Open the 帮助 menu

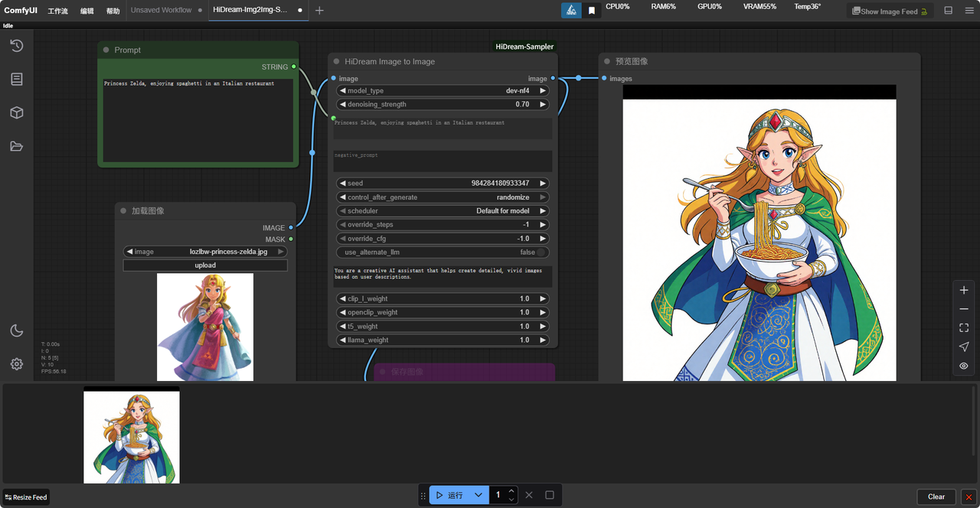click(113, 11)
